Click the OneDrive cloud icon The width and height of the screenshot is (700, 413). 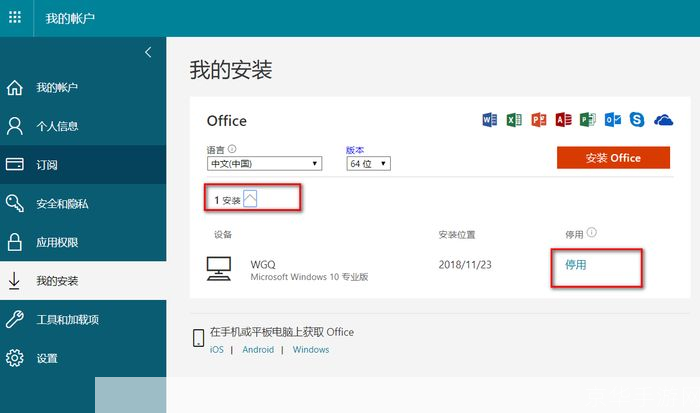663,120
